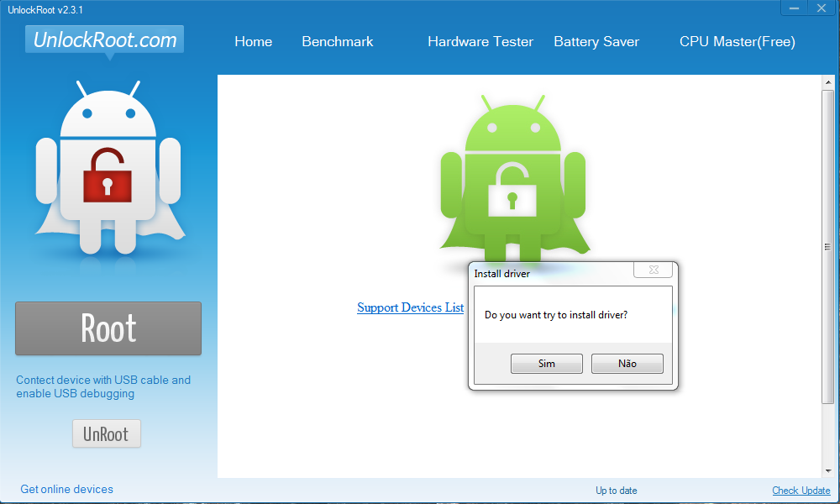Click the scrollbar down arrow
The image size is (840, 504).
tap(828, 470)
